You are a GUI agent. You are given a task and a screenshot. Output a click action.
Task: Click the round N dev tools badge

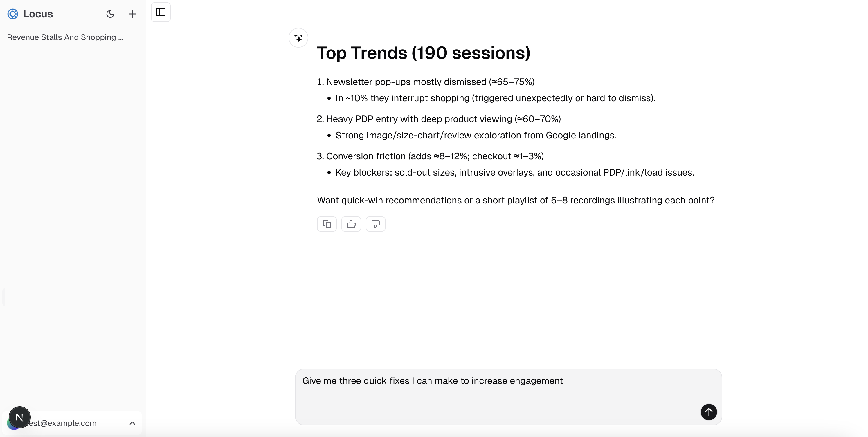click(x=19, y=417)
